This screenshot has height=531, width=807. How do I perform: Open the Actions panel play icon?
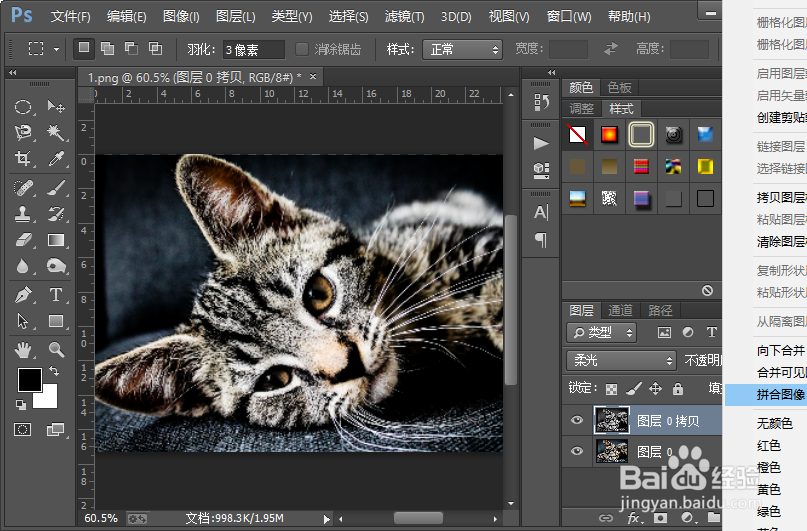(x=541, y=143)
